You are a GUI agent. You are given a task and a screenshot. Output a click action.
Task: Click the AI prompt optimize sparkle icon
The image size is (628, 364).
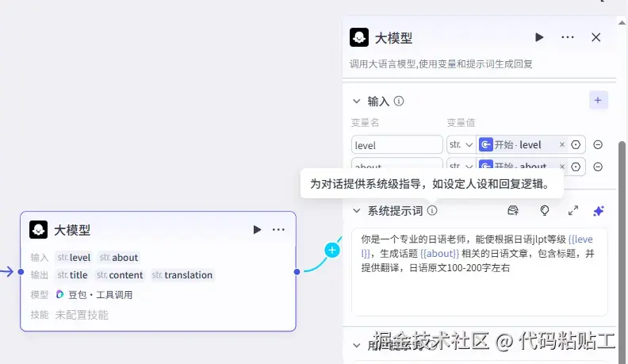point(599,211)
